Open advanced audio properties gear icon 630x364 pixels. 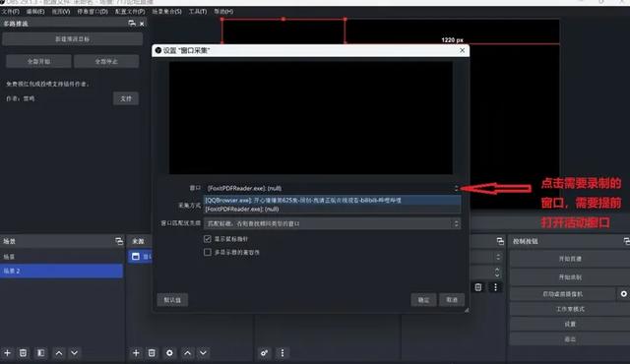pyautogui.click(x=264, y=353)
